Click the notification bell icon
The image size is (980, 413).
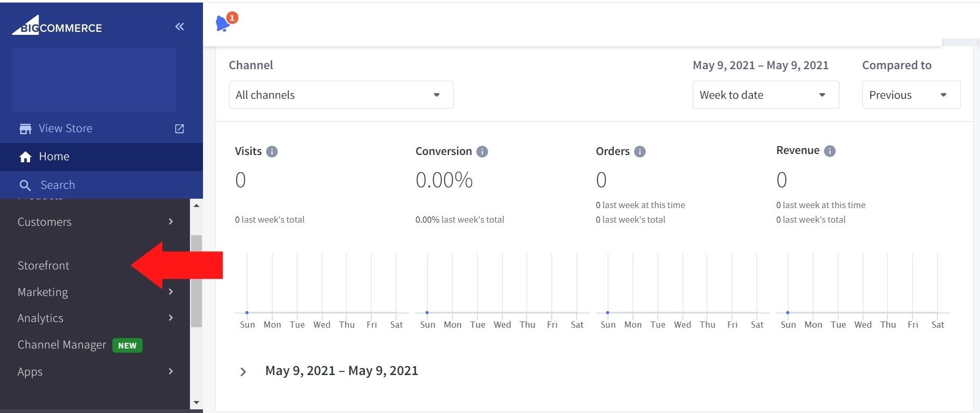point(223,23)
